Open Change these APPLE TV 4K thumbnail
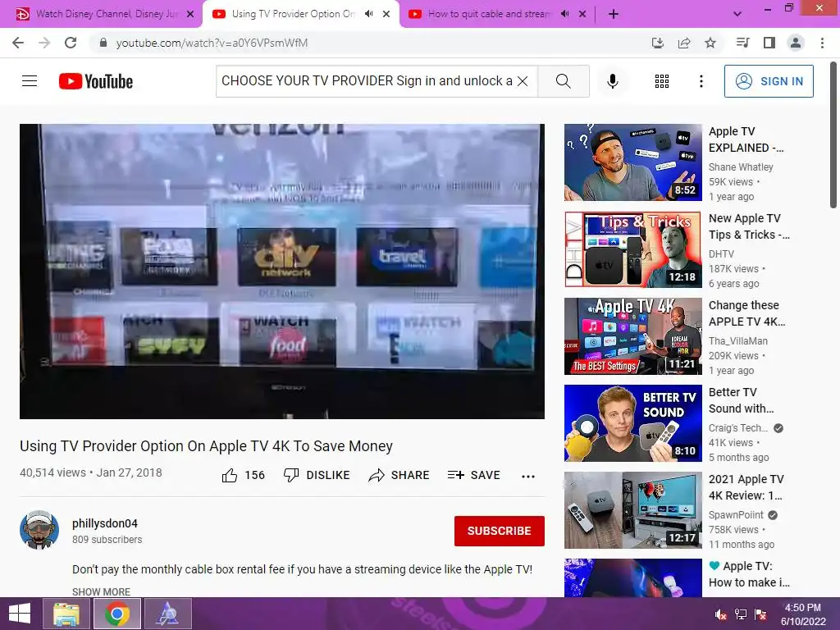Screen dimensions: 840x630 point(632,336)
